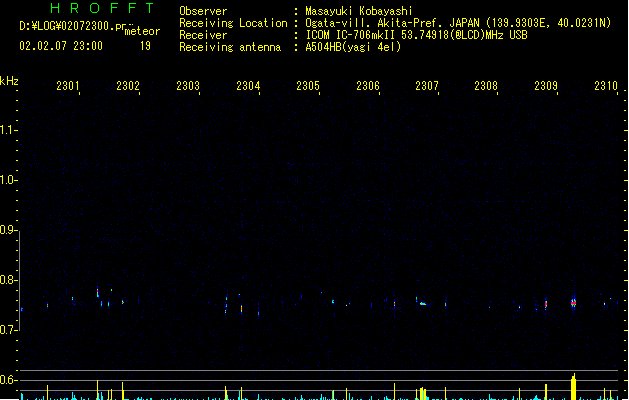Click the 'Receiving antenna' label
Image resolution: width=629 pixels, height=400 pixels.
230,47
